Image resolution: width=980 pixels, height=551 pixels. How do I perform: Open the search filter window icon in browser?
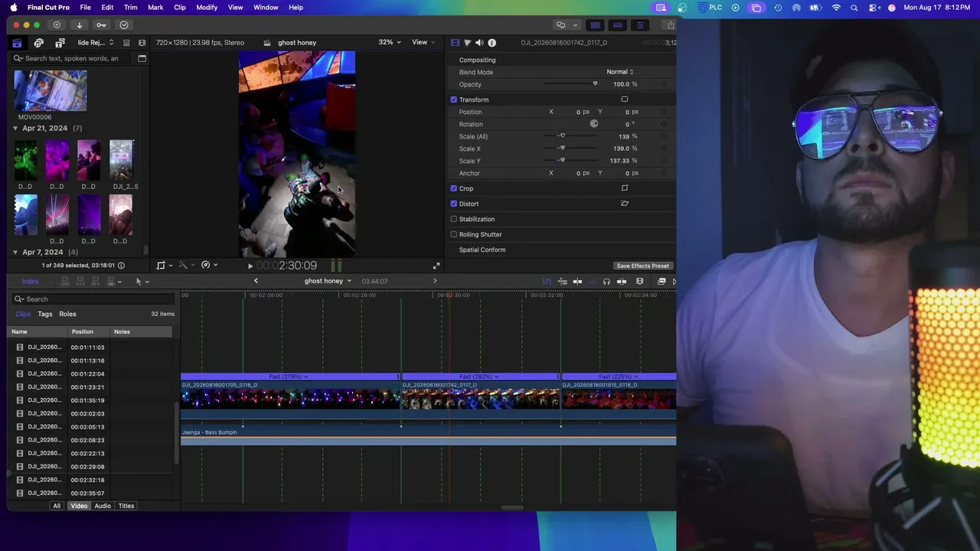click(x=142, y=58)
